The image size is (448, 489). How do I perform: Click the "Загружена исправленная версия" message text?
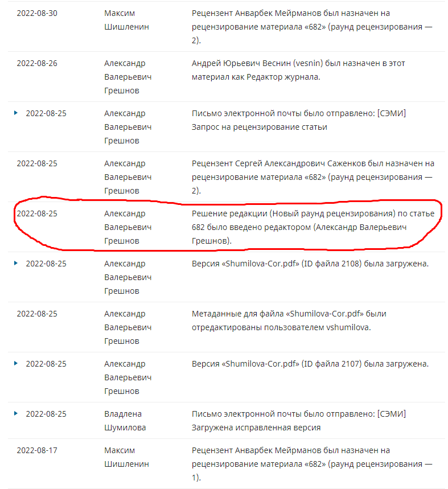point(256,428)
